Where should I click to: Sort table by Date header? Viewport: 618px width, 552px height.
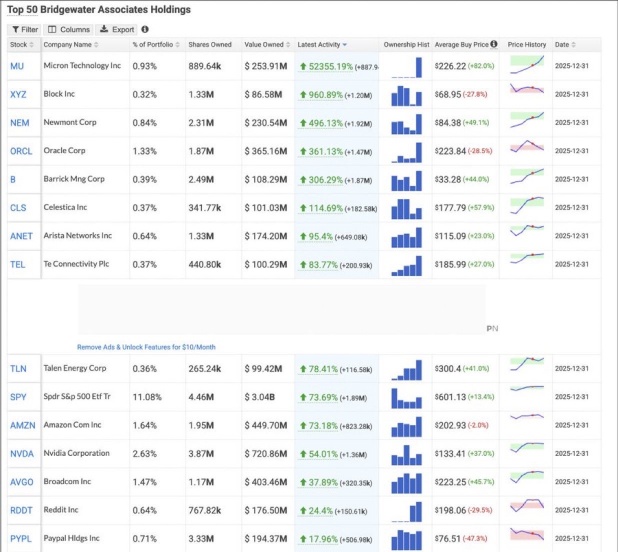pyautogui.click(x=565, y=45)
